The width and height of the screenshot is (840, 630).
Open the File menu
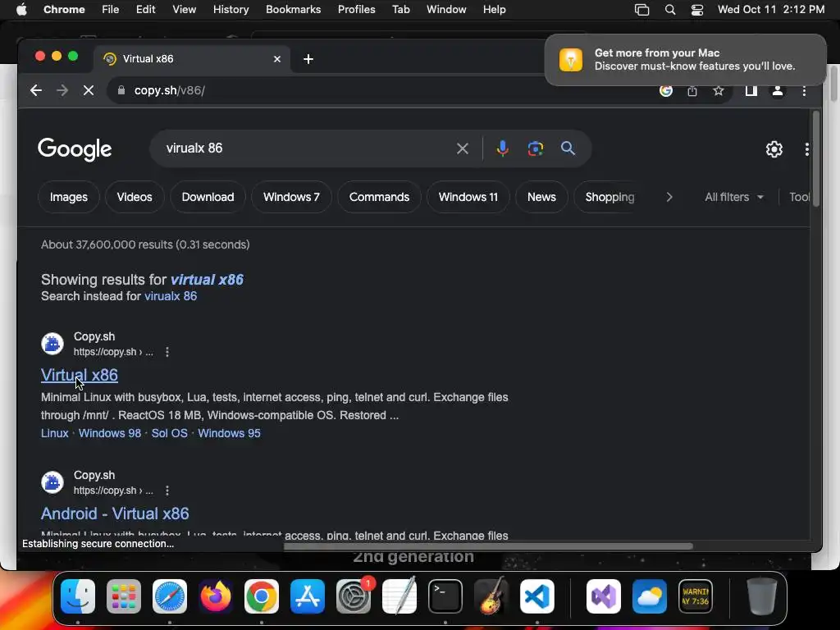click(x=111, y=10)
